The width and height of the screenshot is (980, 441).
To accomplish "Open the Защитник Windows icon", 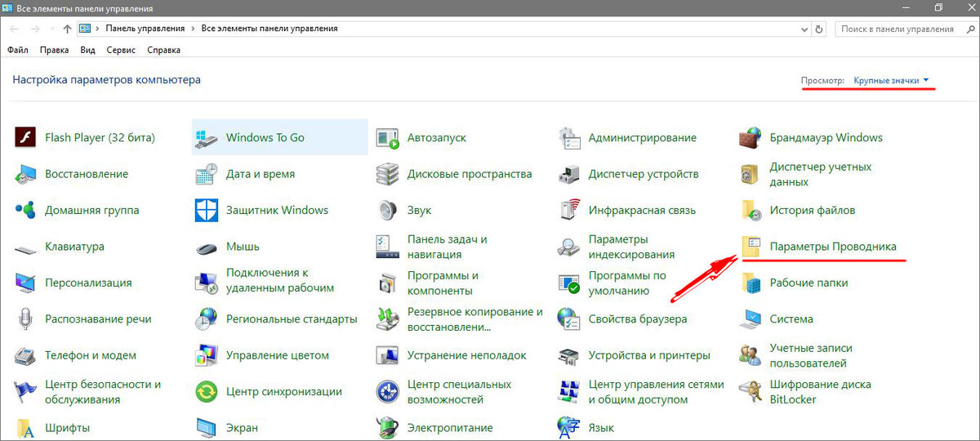I will pos(207,210).
